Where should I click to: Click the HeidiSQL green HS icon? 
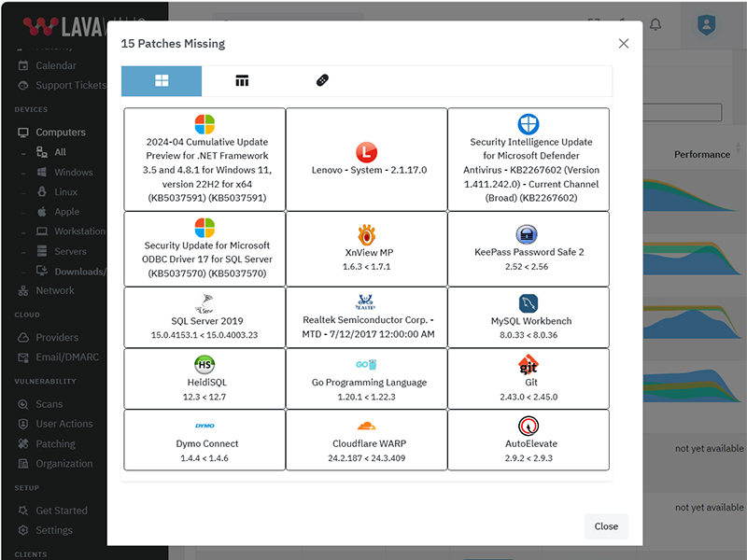pos(204,365)
